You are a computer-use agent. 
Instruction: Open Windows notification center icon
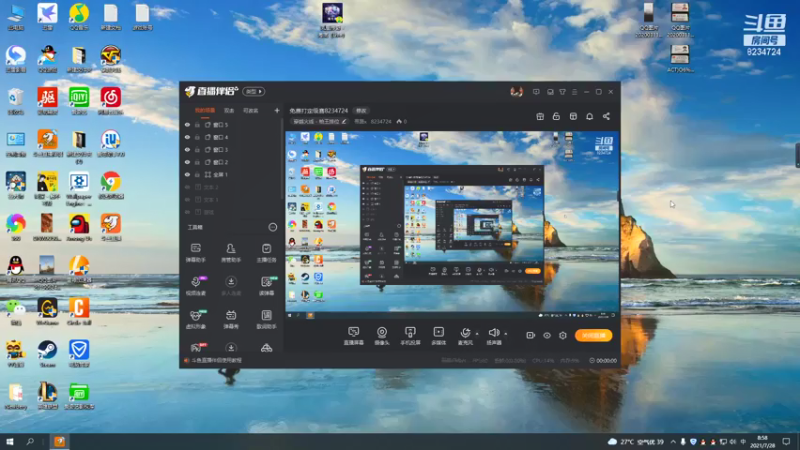tap(786, 441)
